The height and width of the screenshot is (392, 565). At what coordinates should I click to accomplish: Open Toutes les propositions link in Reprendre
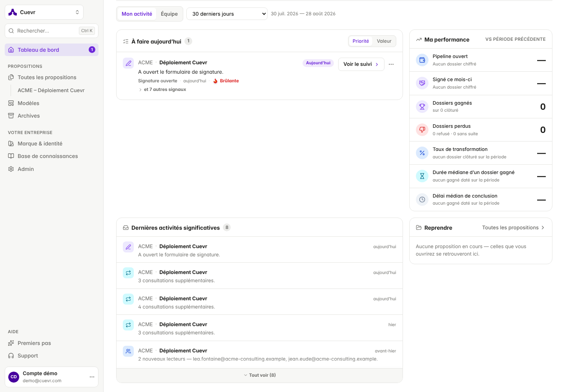pyautogui.click(x=513, y=227)
